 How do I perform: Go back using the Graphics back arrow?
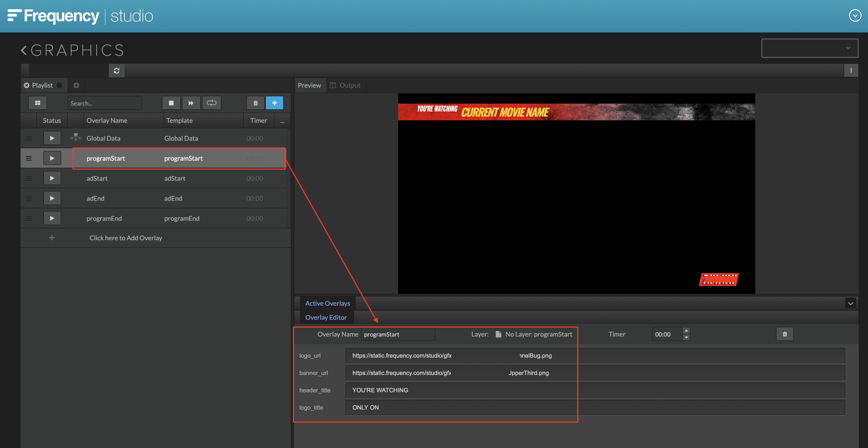click(x=24, y=51)
